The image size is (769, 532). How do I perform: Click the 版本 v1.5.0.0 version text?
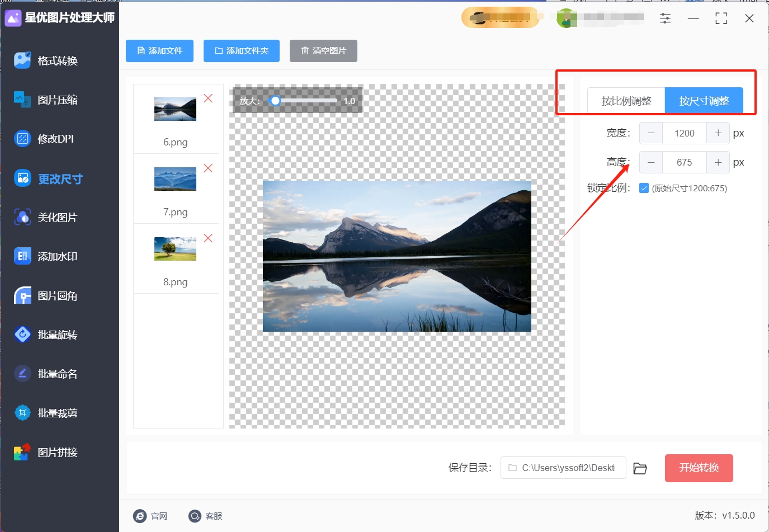725,515
